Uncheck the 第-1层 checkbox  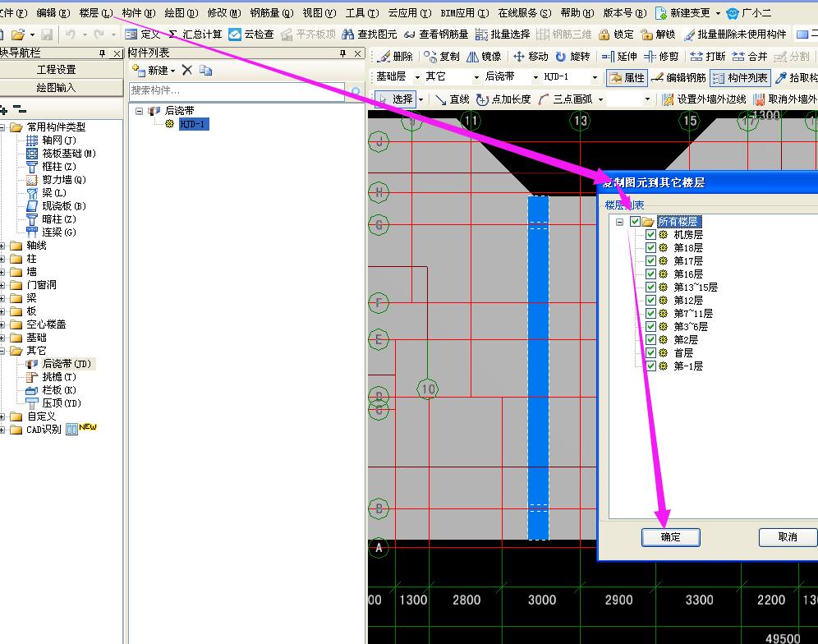pyautogui.click(x=650, y=366)
